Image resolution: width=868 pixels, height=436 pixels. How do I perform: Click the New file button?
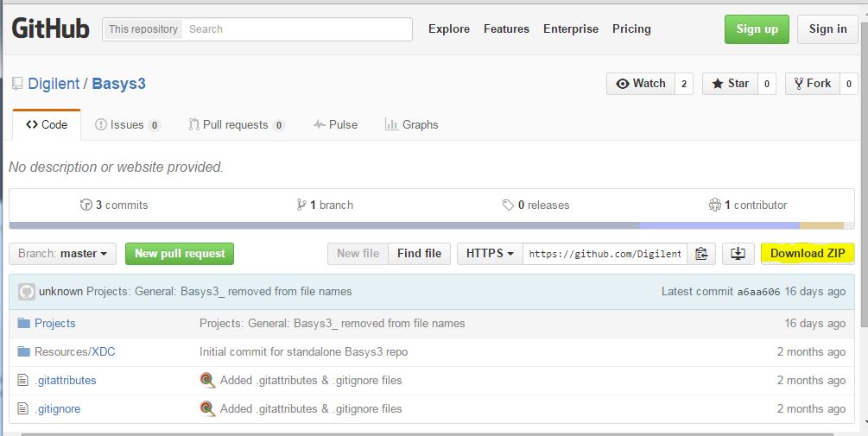coord(358,254)
